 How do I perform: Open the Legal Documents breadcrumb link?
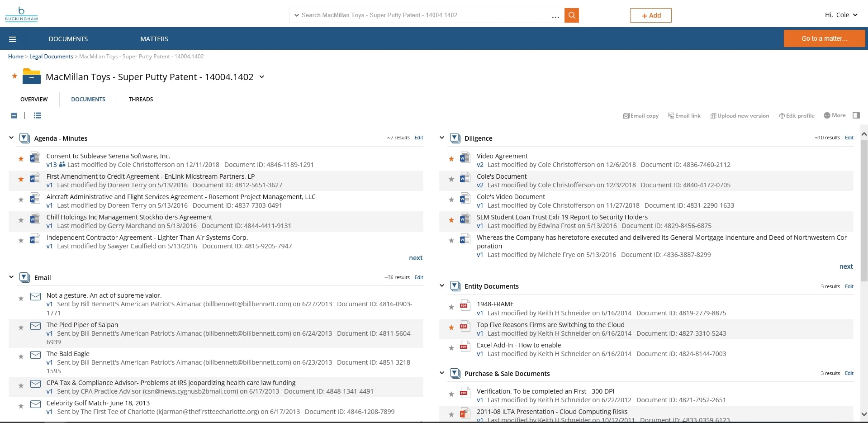pos(51,56)
